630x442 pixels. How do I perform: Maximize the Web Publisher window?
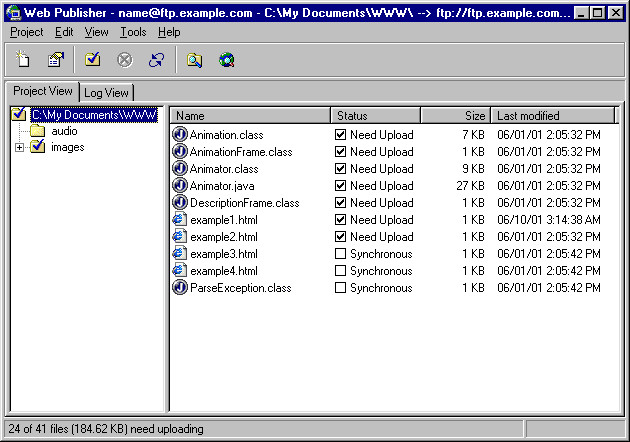[x=597, y=13]
